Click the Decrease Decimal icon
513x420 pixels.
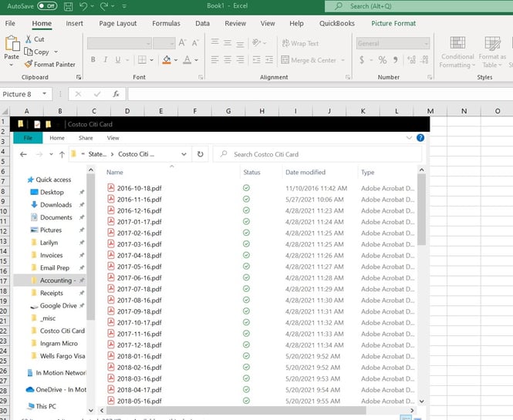424,60
